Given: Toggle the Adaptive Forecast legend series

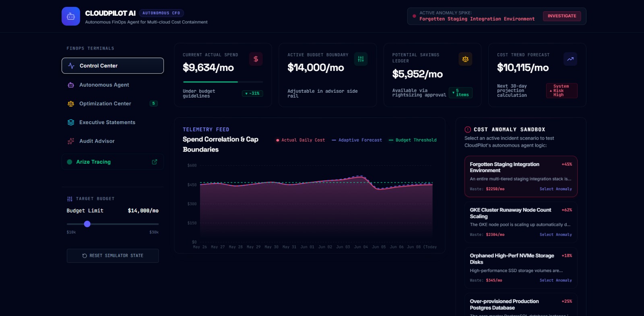Looking at the screenshot, I should [357, 140].
